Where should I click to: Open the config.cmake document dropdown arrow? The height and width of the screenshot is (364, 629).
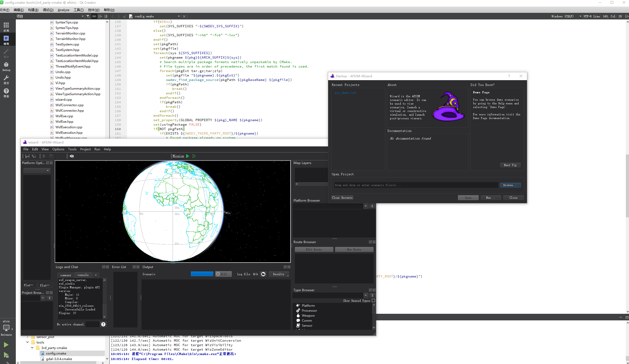point(179,16)
